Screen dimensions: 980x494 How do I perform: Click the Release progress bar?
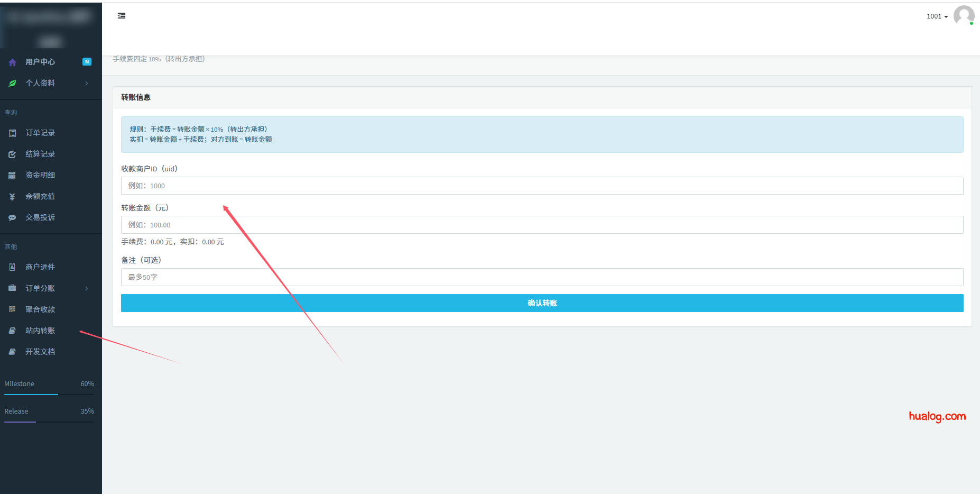point(49,422)
